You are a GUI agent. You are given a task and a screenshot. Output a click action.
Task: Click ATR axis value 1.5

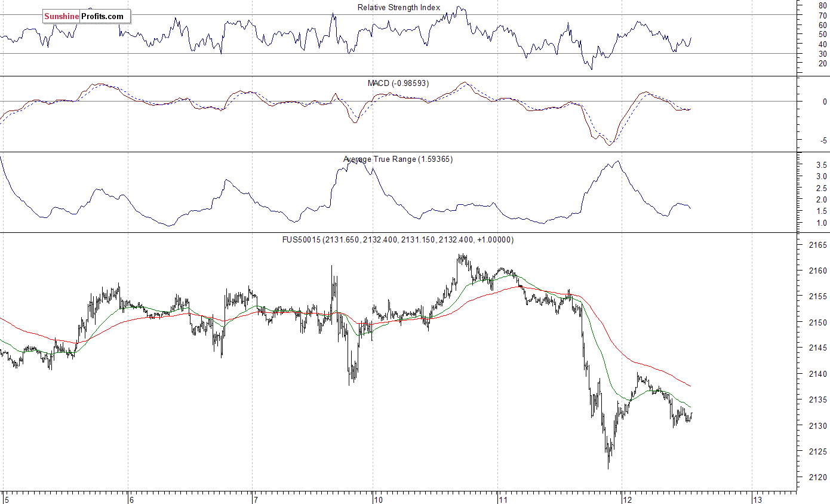[822, 211]
